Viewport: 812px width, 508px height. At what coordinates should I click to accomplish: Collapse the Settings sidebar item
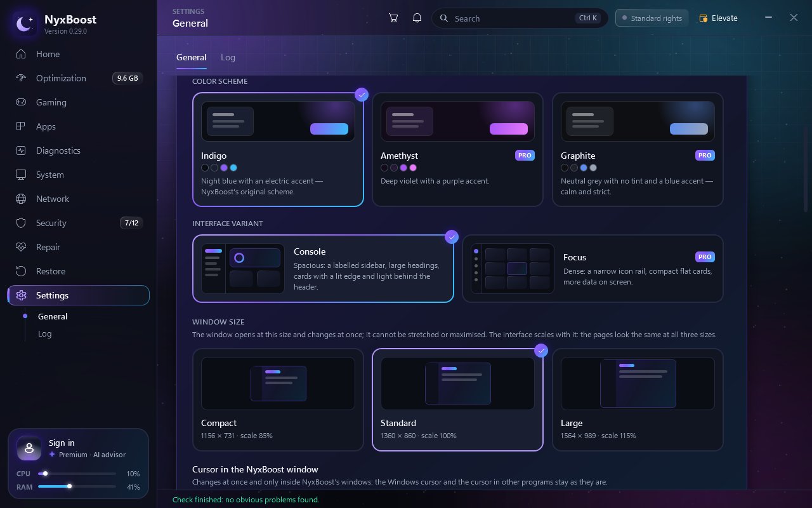tap(79, 295)
